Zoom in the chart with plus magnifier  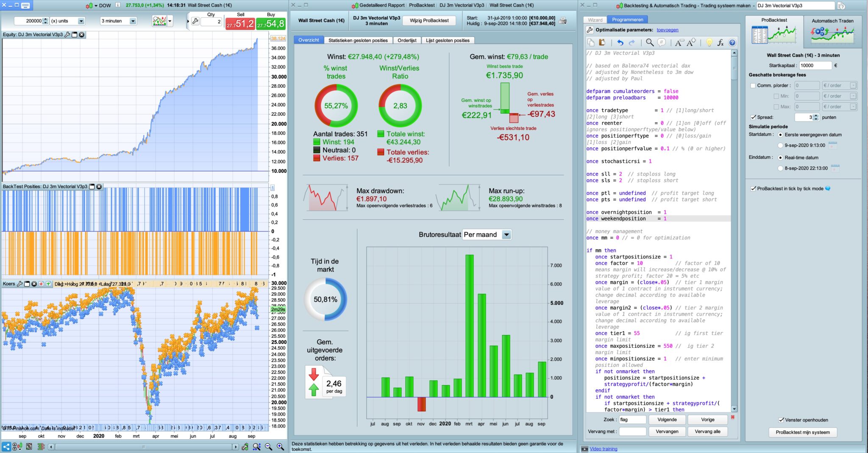(280, 447)
